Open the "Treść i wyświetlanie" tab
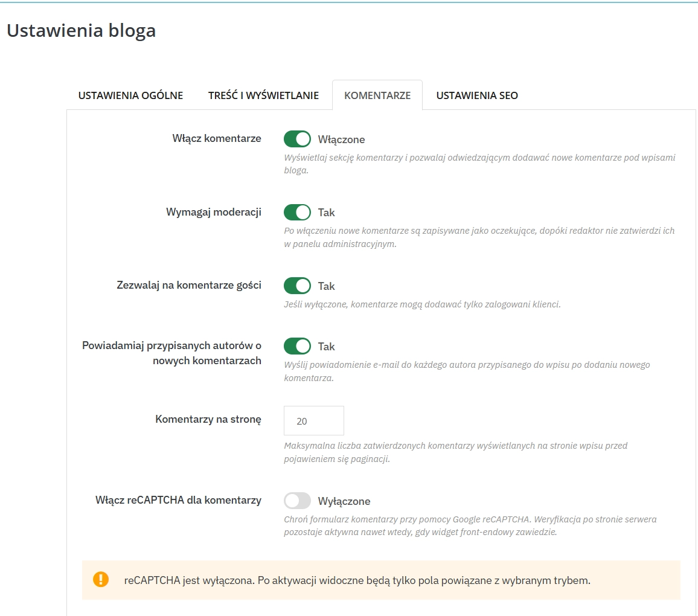This screenshot has width=698, height=616. coord(262,95)
